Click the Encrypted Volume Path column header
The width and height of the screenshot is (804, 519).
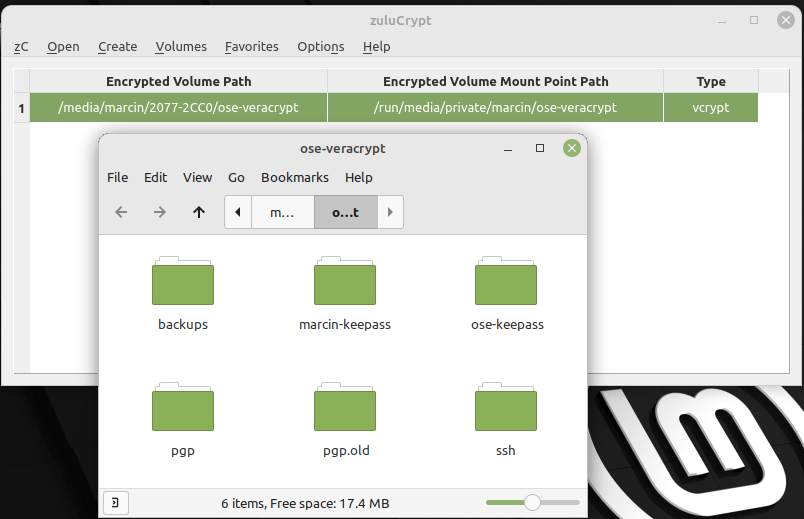178,82
